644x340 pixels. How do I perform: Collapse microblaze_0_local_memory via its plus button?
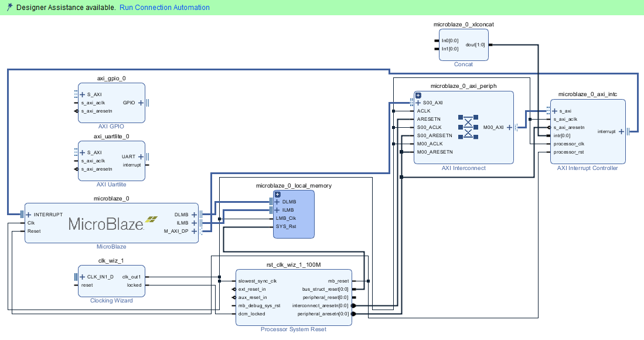tap(277, 193)
